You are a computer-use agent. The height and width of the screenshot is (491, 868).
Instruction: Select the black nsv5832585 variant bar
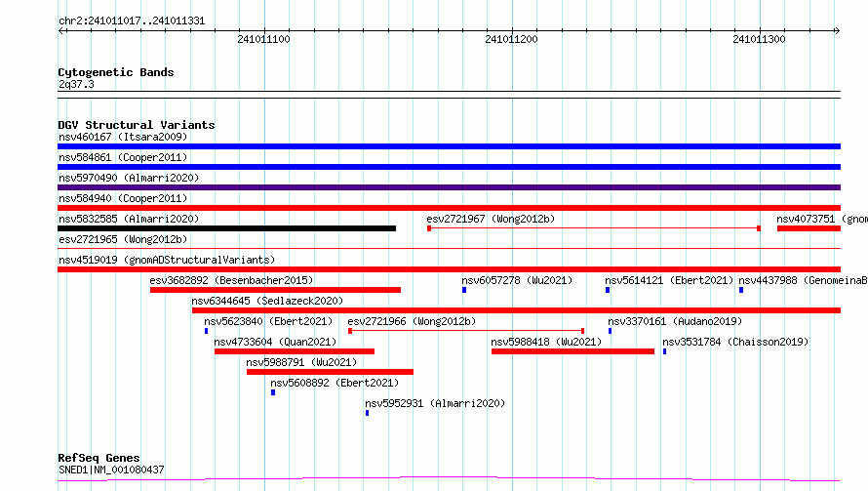point(226,228)
